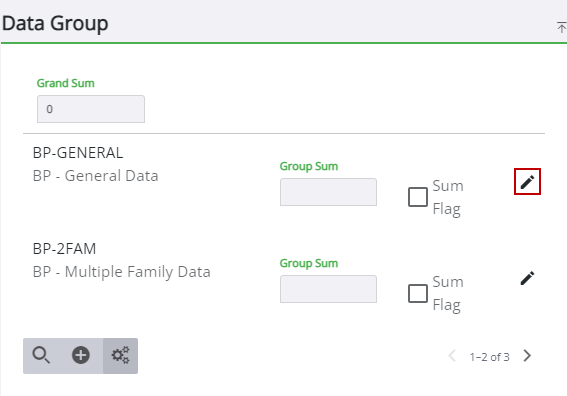567x396 pixels.
Task: Open the gears settings icon
Action: point(120,355)
